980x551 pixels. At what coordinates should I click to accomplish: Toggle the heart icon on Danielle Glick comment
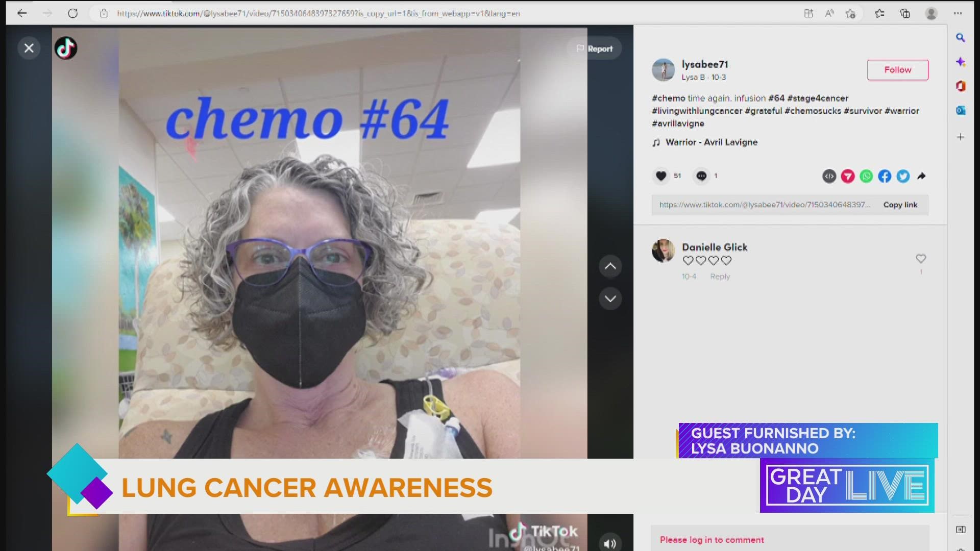point(920,258)
